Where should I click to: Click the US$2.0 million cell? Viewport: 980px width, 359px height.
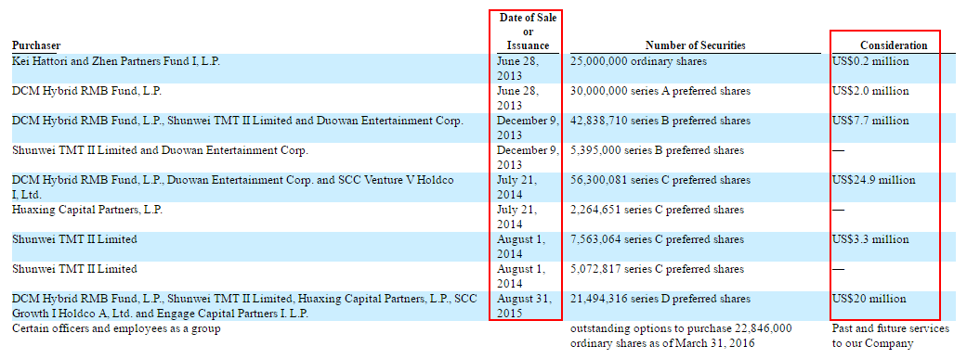pyautogui.click(x=870, y=91)
